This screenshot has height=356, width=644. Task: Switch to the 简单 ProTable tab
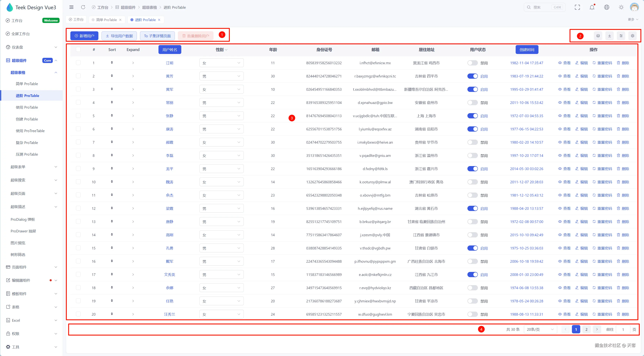click(x=106, y=20)
